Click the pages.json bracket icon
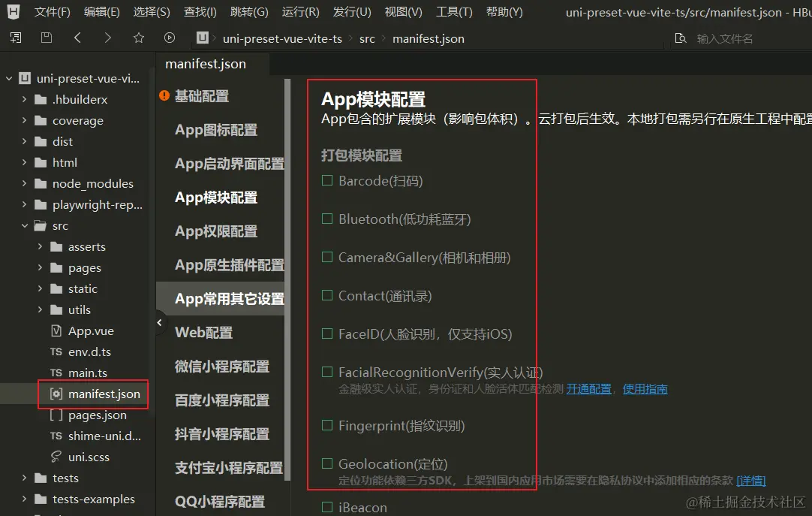This screenshot has width=812, height=516. pos(56,415)
